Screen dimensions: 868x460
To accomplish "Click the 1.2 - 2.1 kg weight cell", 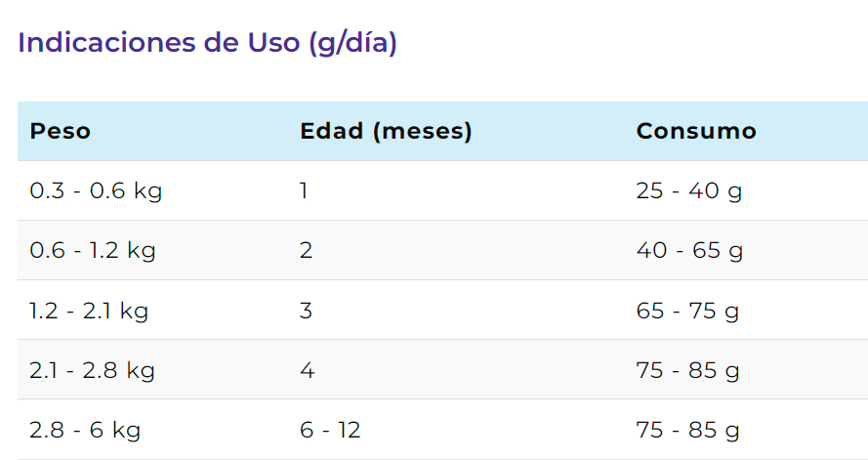I will [x=89, y=310].
